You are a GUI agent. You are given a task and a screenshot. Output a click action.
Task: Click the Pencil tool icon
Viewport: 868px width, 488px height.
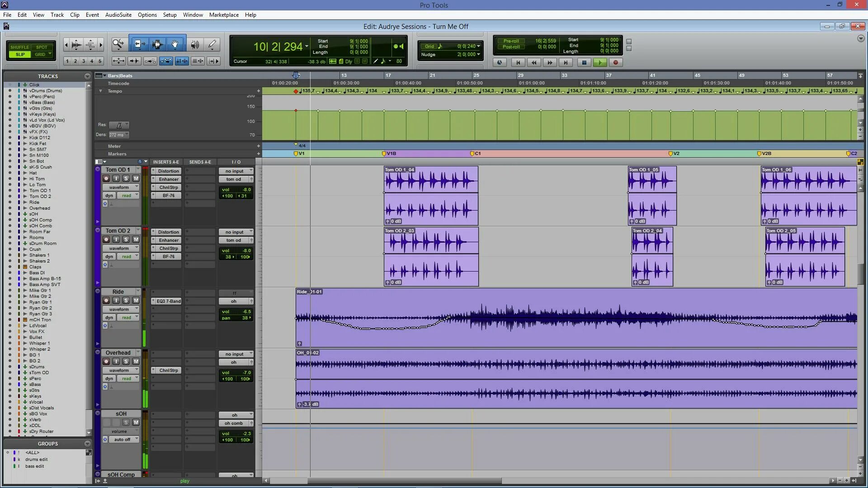pyautogui.click(x=213, y=44)
